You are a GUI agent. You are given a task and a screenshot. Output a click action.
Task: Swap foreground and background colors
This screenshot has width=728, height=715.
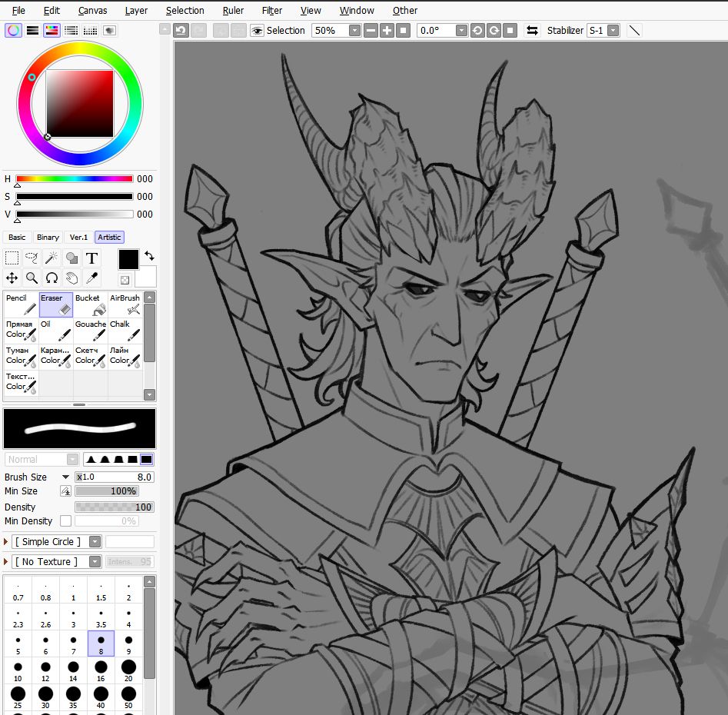point(149,255)
